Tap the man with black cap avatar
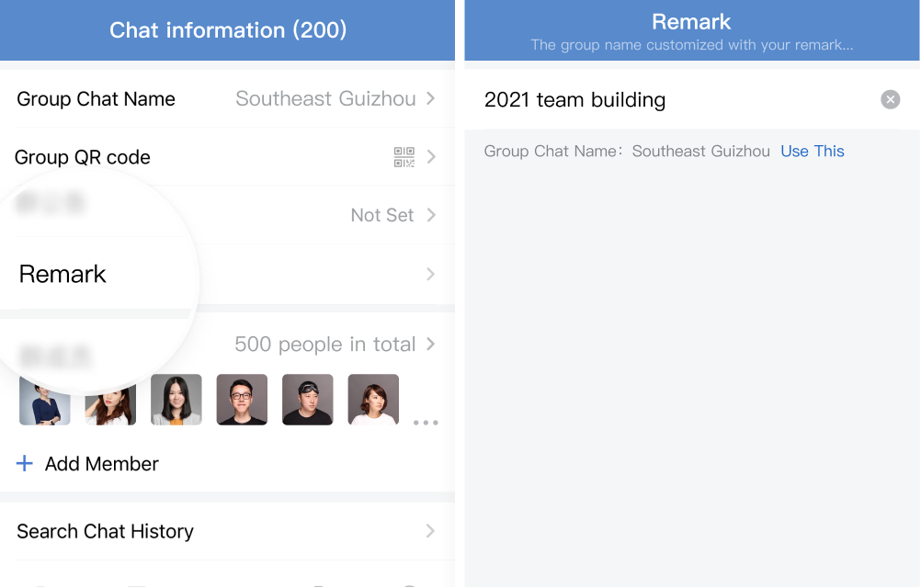This screenshot has height=588, width=921. pos(308,400)
